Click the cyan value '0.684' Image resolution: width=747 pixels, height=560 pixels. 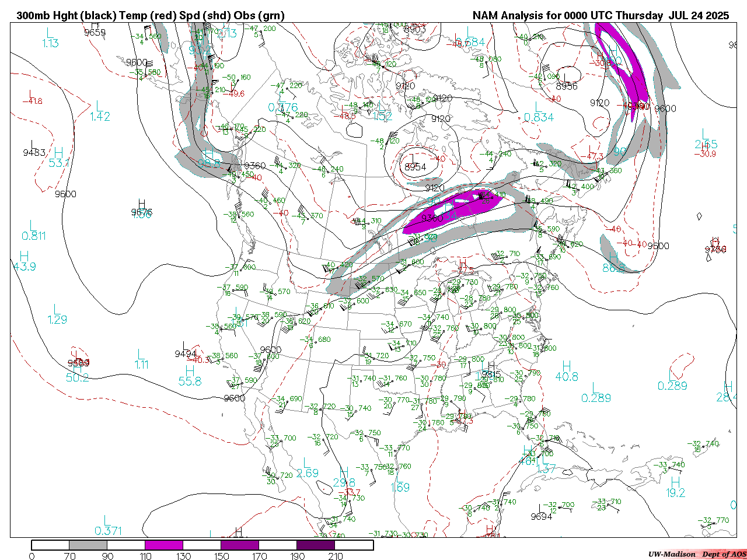470,43
